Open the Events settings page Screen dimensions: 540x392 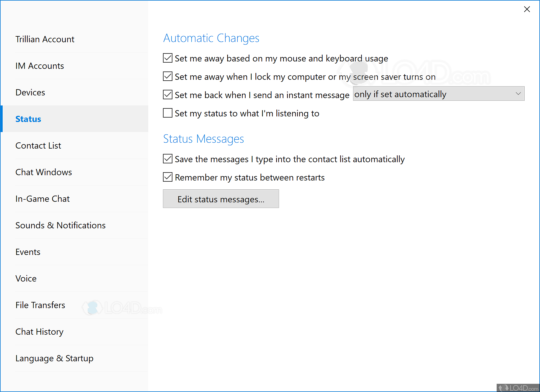pyautogui.click(x=74, y=252)
